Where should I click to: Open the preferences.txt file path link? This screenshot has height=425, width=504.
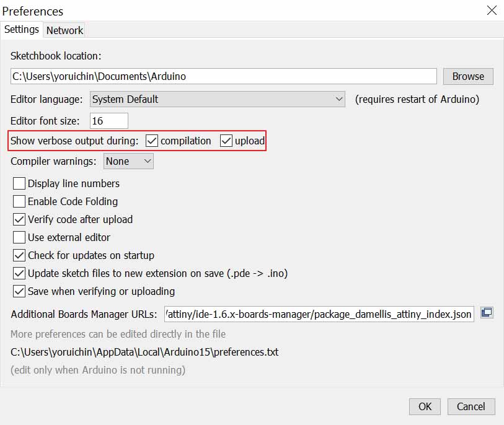144,352
